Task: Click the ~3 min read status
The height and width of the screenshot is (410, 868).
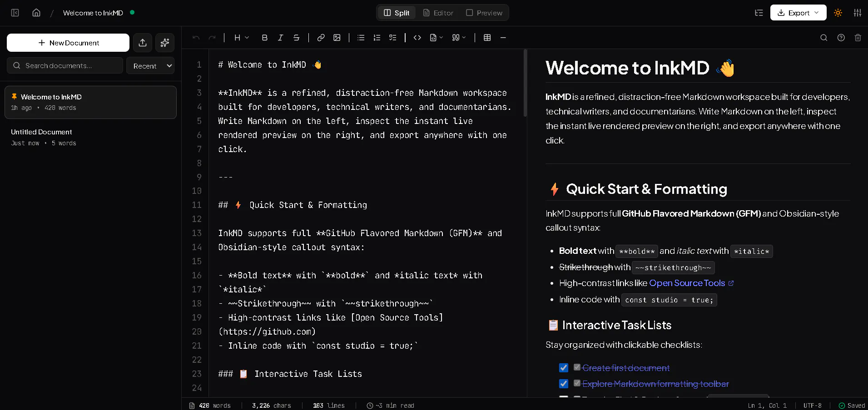Action: [x=391, y=405]
